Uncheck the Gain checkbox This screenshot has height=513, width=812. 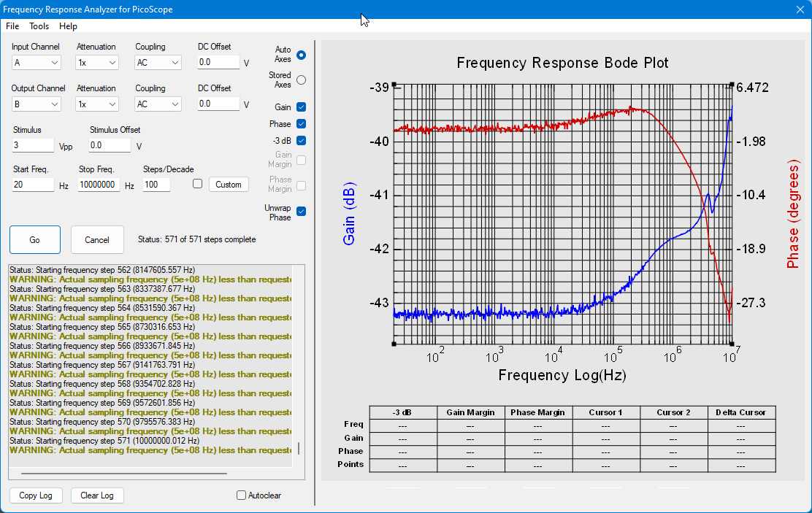click(301, 107)
